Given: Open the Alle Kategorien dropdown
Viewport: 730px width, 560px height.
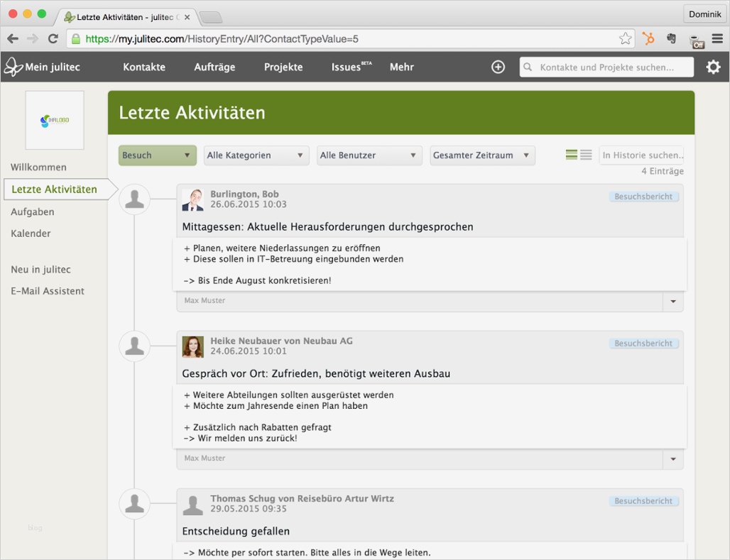Looking at the screenshot, I should (256, 155).
